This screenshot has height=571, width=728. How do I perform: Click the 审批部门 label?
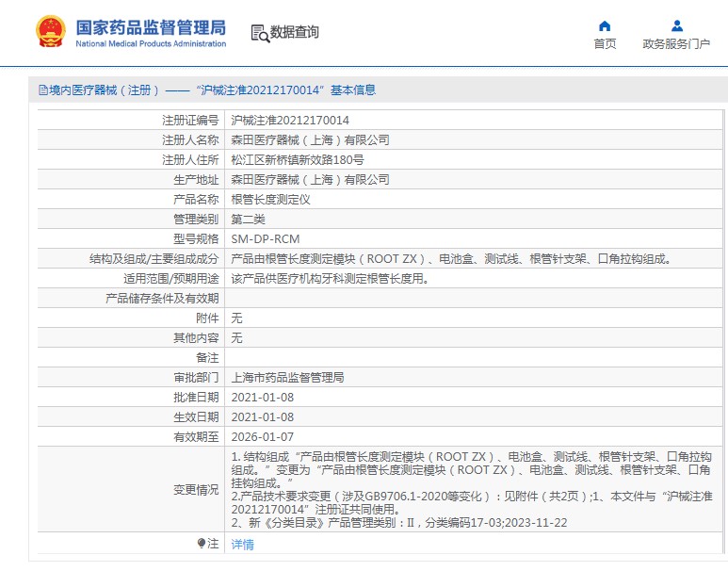[196, 378]
